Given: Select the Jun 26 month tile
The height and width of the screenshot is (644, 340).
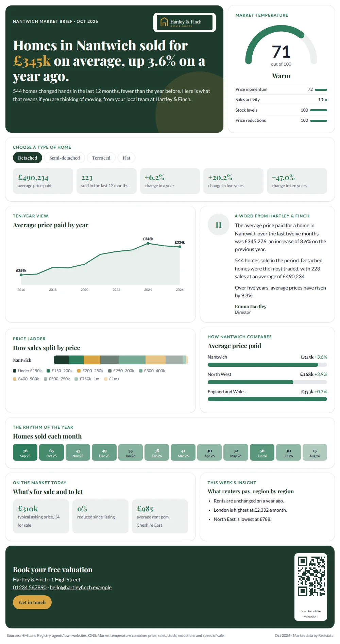Looking at the screenshot, I should point(262,452).
